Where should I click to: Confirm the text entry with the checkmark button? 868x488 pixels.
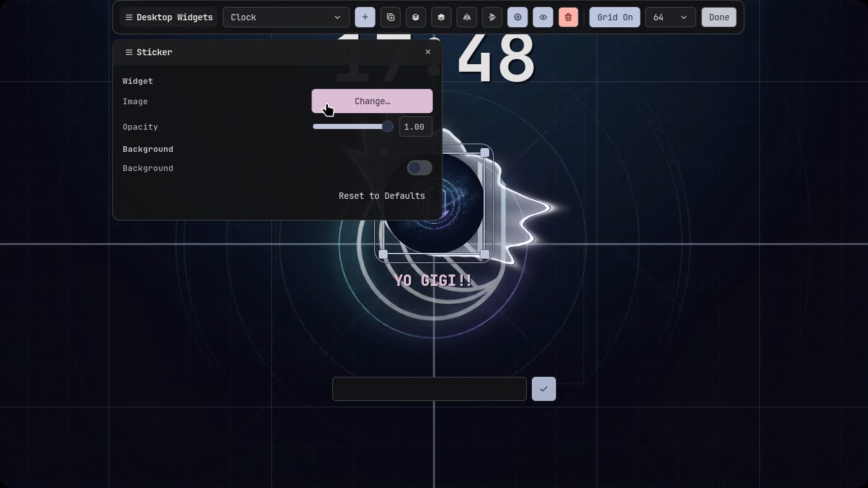[x=544, y=389]
